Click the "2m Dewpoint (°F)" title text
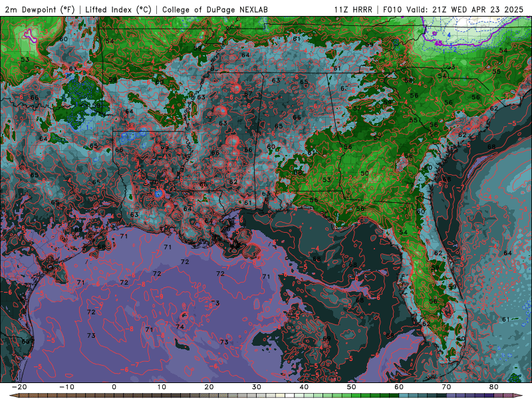The width and height of the screenshot is (532, 399). pyautogui.click(x=40, y=9)
